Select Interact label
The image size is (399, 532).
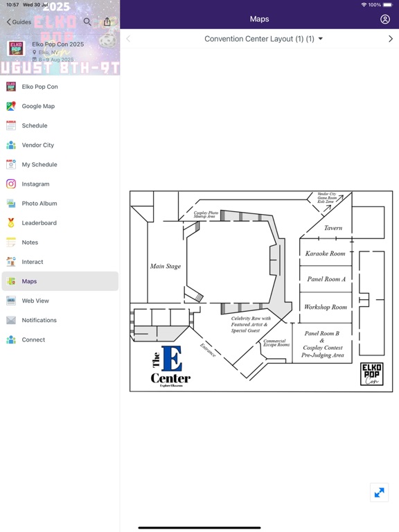click(33, 262)
